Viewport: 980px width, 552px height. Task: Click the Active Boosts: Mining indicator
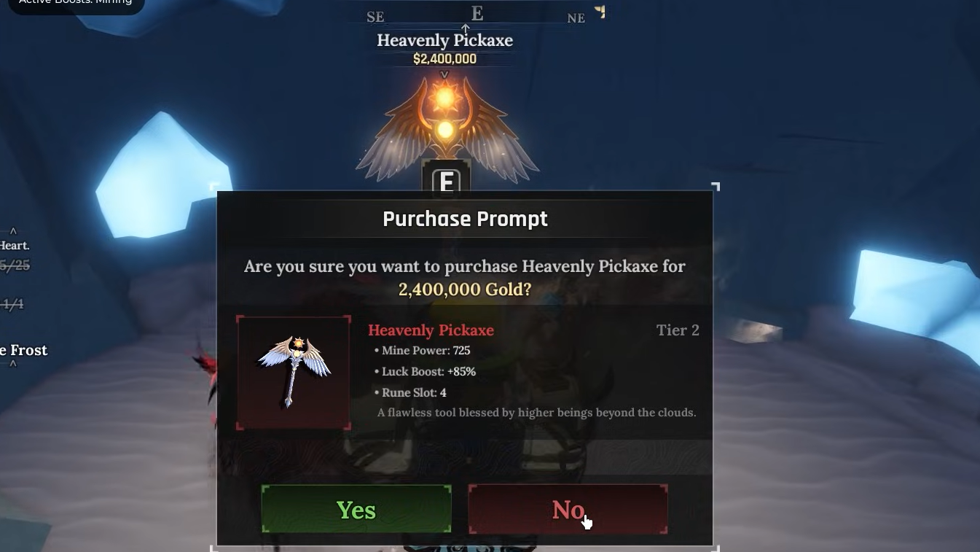(76, 4)
